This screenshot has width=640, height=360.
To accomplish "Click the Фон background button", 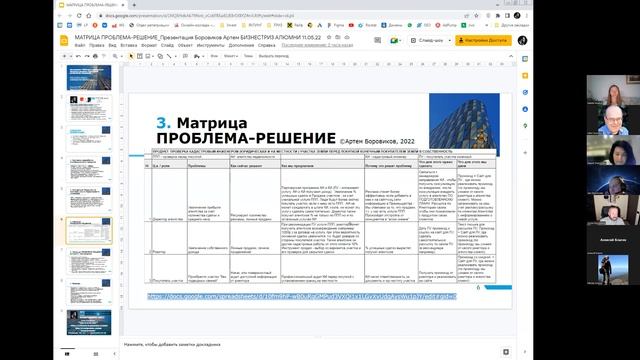I will click(x=214, y=56).
